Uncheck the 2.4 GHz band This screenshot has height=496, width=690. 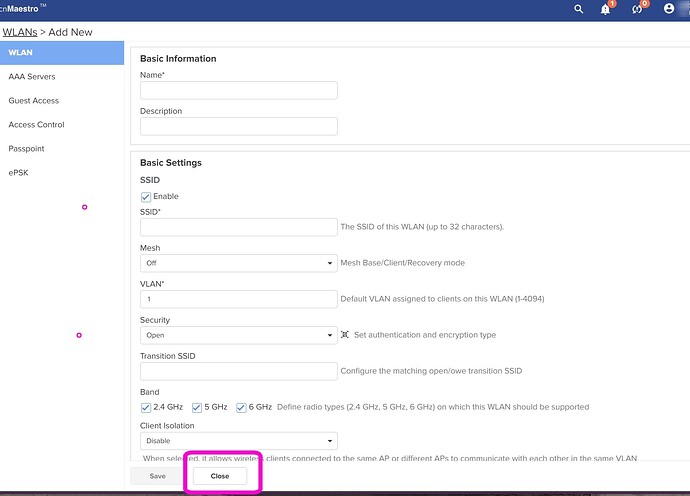(x=146, y=407)
